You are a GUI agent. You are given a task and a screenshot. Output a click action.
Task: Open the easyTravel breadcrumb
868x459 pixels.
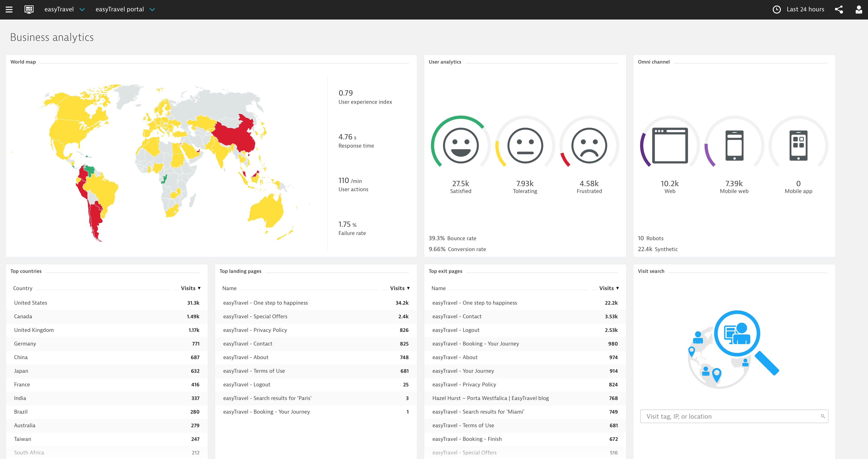[59, 10]
